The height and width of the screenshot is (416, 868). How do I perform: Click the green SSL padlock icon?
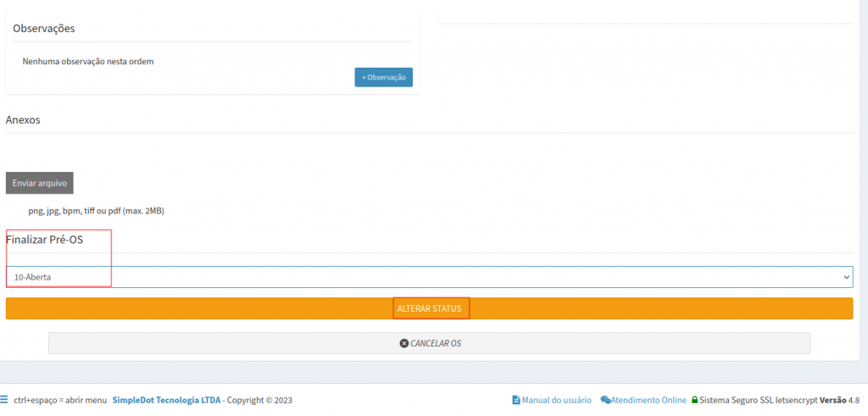point(694,400)
